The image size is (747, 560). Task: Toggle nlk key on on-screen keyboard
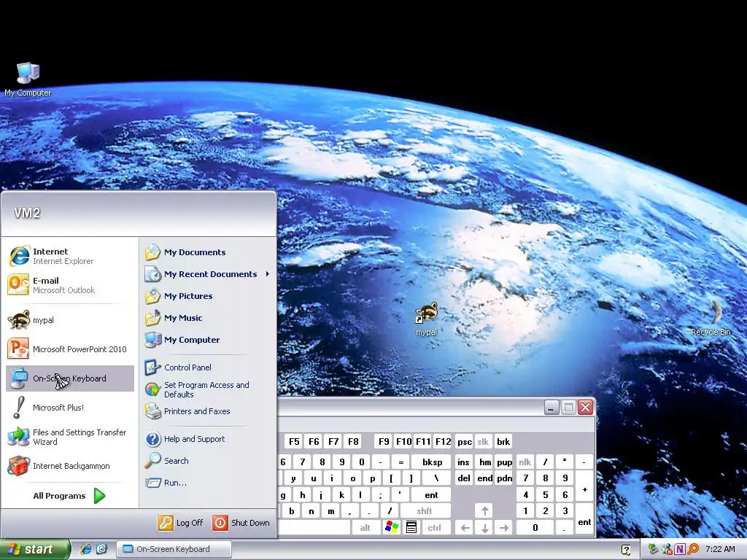pyautogui.click(x=525, y=462)
